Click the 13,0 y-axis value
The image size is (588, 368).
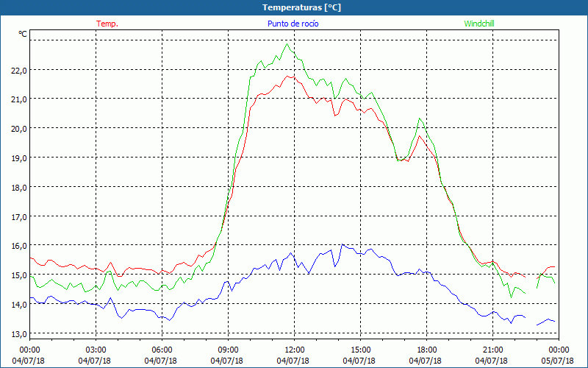[x=19, y=334]
